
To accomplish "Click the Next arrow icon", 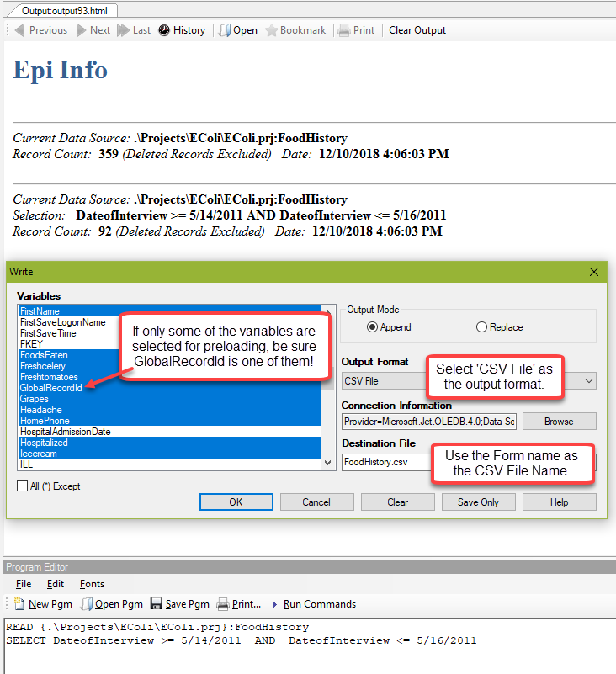I will point(81,30).
